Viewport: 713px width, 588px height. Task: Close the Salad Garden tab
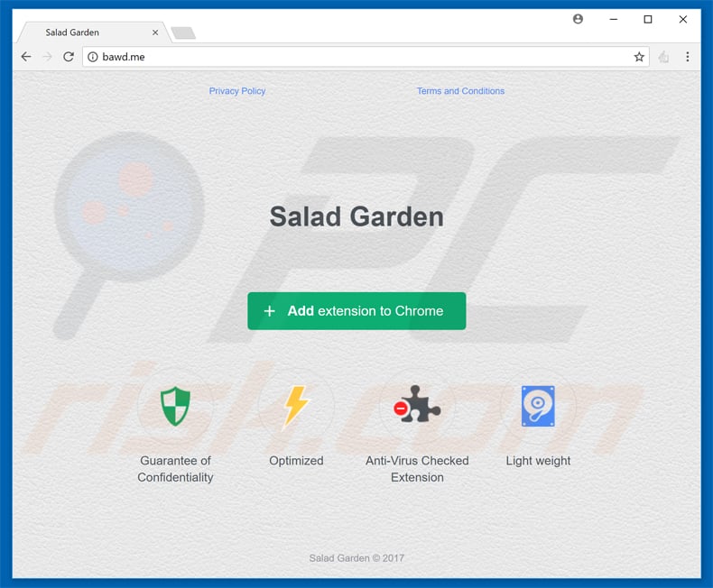[155, 32]
